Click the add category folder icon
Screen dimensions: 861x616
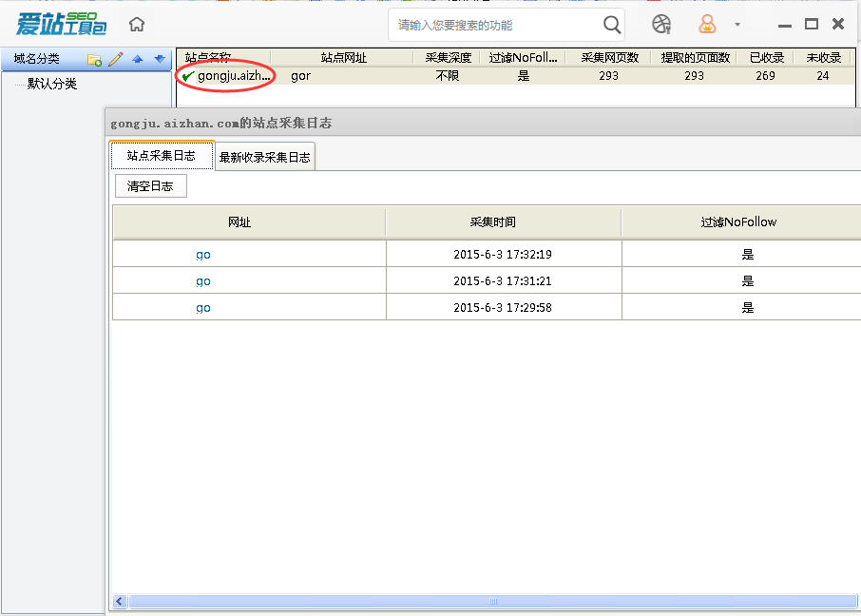click(94, 59)
